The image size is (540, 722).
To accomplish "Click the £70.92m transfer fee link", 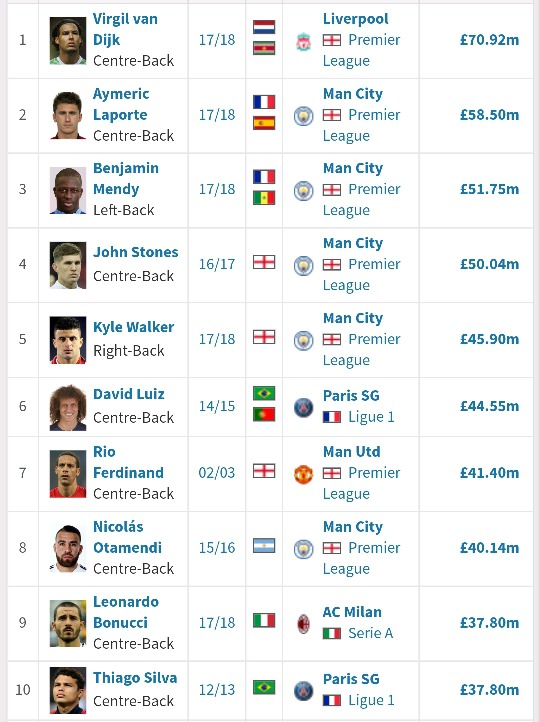I will (x=489, y=40).
